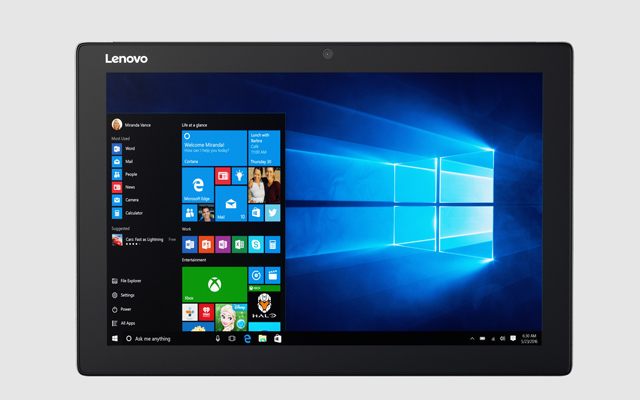The height and width of the screenshot is (400, 640).
Task: Click the Miranda Vance user account
Action: click(x=131, y=124)
